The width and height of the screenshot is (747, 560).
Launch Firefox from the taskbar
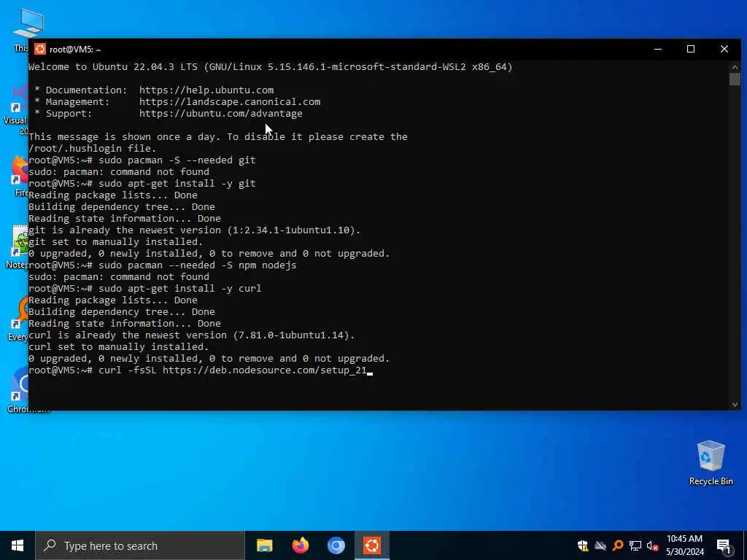(x=300, y=545)
